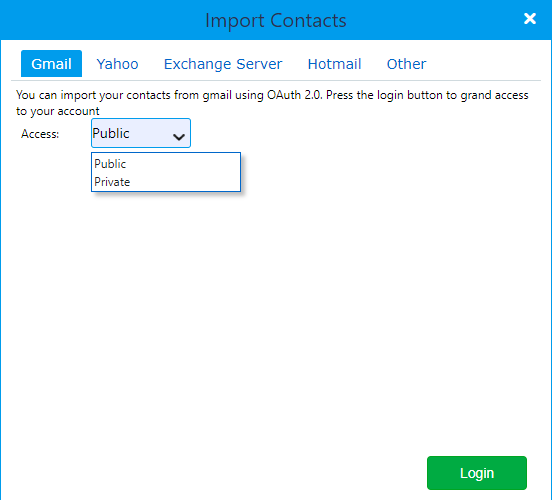Viewport: 552px width, 500px height.
Task: Click the blue dialog header bar
Action: pos(276,20)
